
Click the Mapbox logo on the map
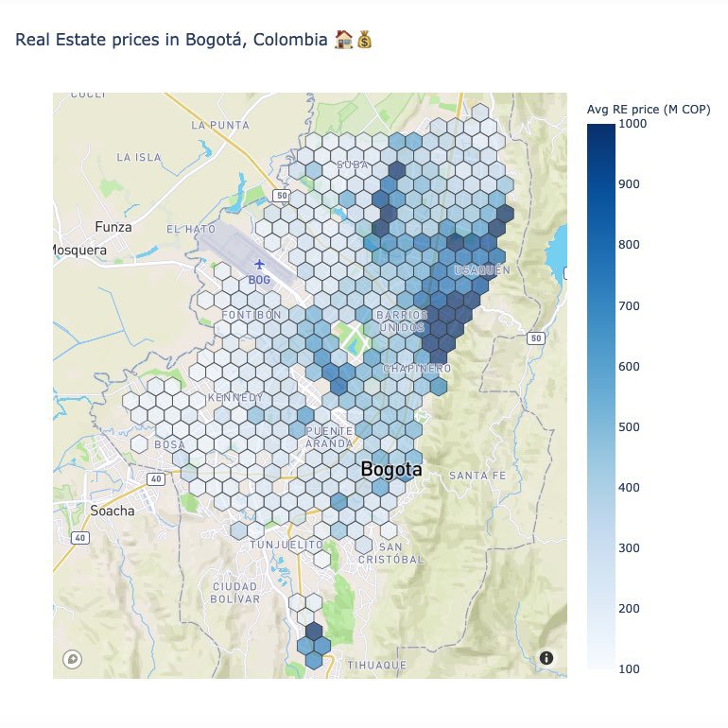72,659
